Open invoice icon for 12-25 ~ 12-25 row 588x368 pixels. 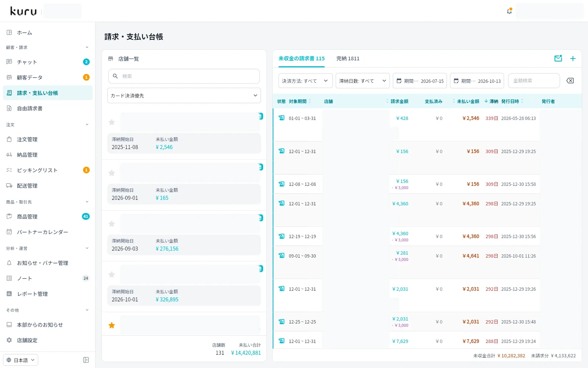tap(282, 322)
